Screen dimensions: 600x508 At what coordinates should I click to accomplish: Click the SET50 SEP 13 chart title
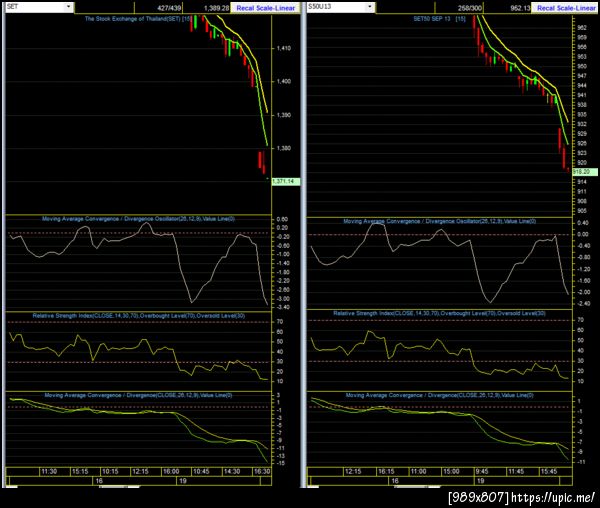click(x=439, y=19)
